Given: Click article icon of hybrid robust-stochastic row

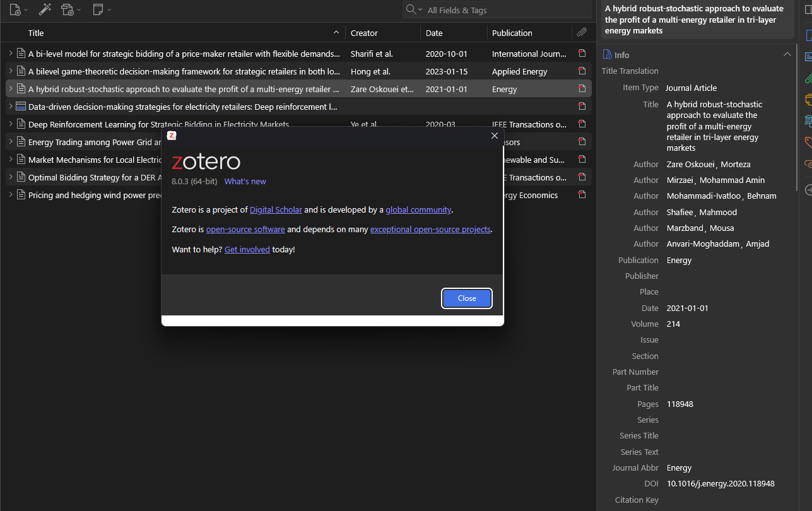Looking at the screenshot, I should click(21, 89).
